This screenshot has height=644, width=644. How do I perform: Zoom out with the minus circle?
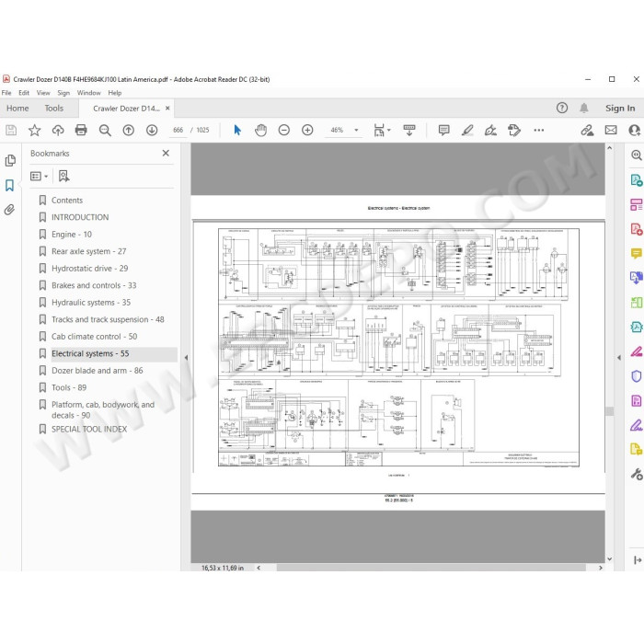point(283,131)
